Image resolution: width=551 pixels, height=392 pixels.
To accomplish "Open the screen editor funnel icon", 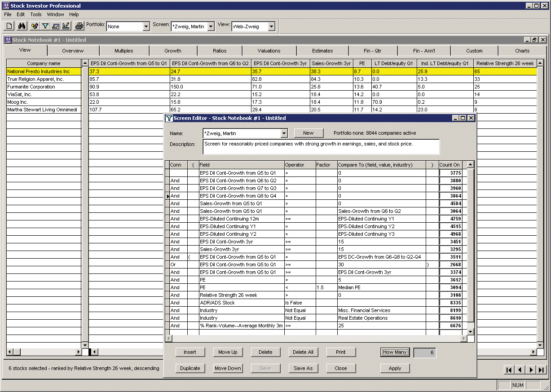I will tap(45, 26).
